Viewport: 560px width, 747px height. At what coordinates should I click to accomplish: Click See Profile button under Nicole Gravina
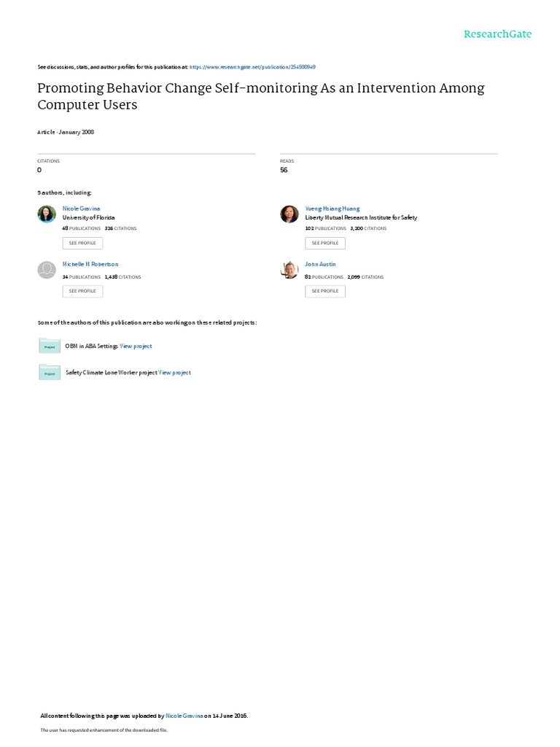[x=82, y=243]
